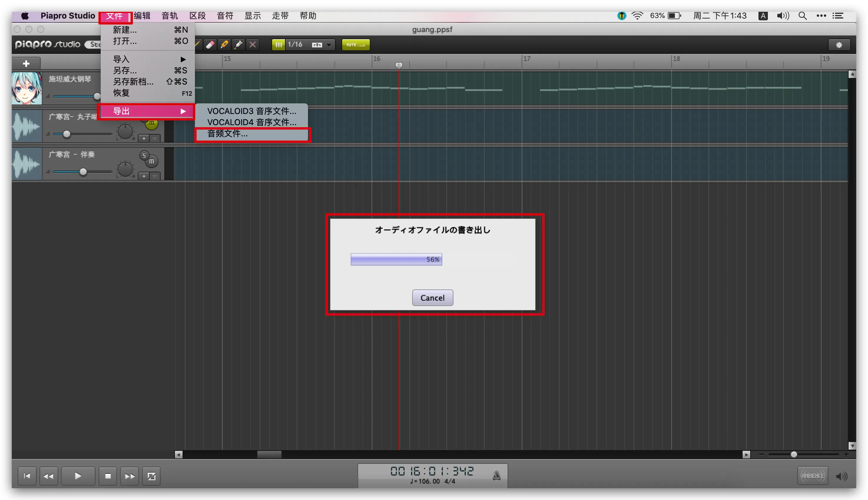
Task: Open macOS Spotlight search icon
Action: pos(803,16)
